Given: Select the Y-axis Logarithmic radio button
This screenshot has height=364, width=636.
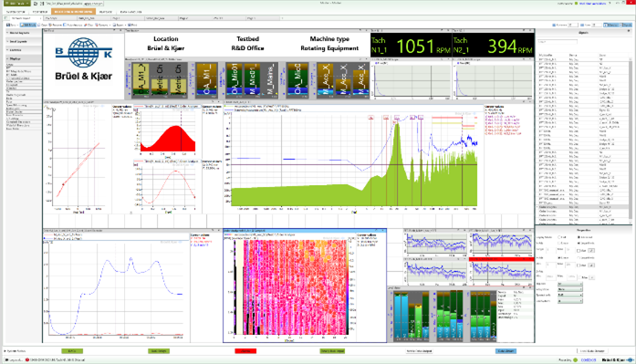Looking at the screenshot, I should (x=579, y=258).
